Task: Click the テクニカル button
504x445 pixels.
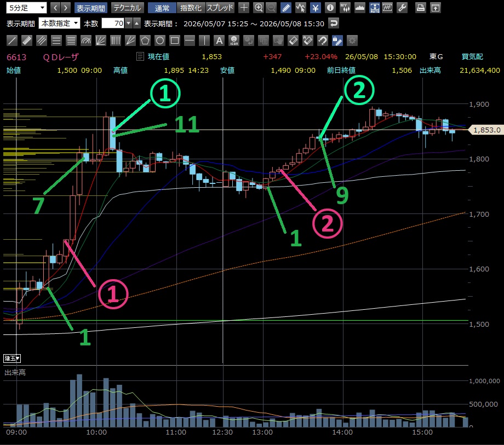Action: click(127, 8)
